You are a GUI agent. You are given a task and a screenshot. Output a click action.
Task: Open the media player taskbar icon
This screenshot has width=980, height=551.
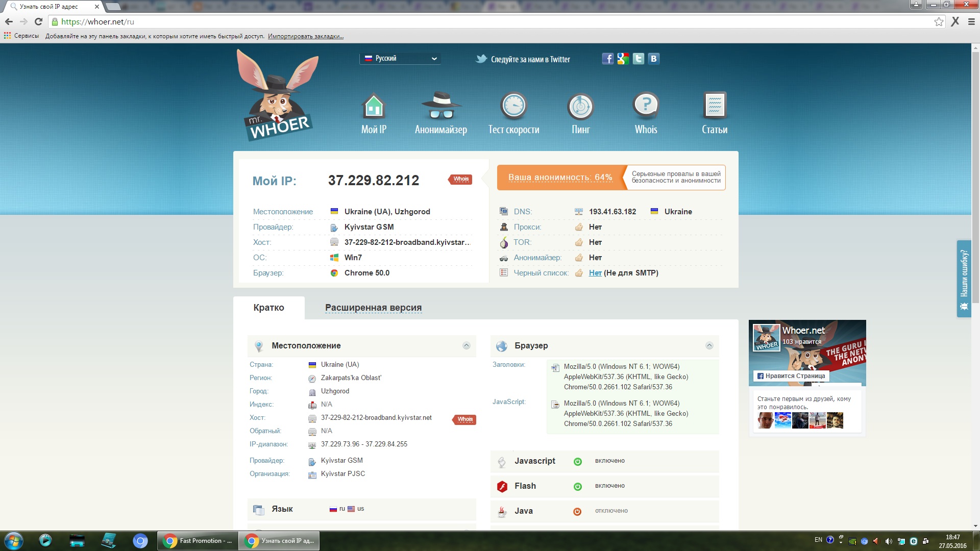tap(45, 541)
